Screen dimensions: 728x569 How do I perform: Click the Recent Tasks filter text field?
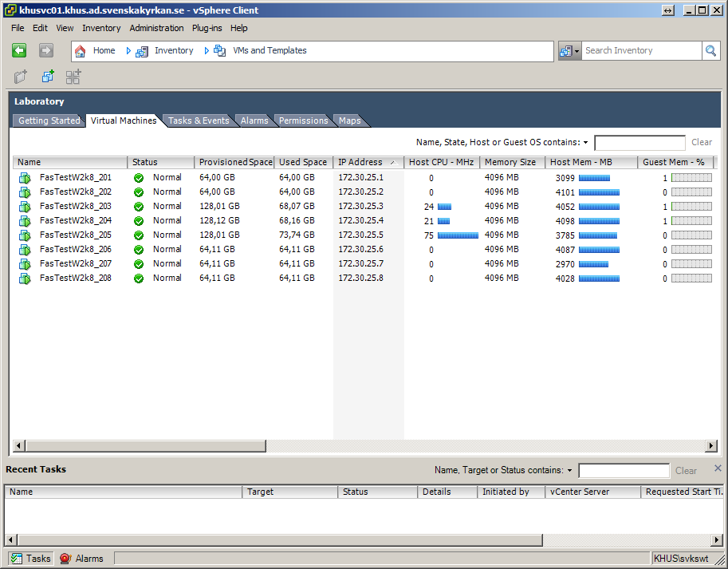tap(624, 471)
